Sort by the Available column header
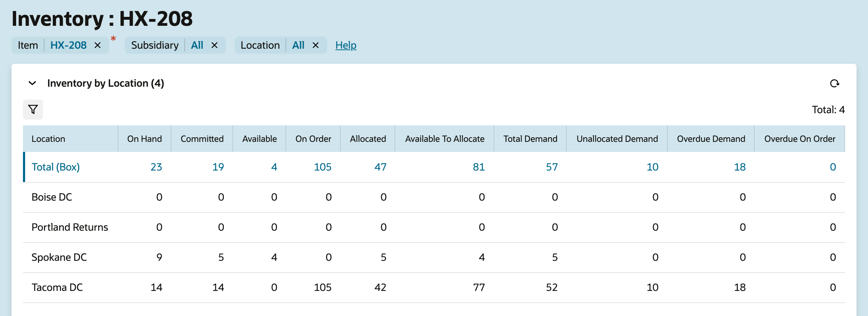Viewport: 868px width, 316px height. point(259,139)
